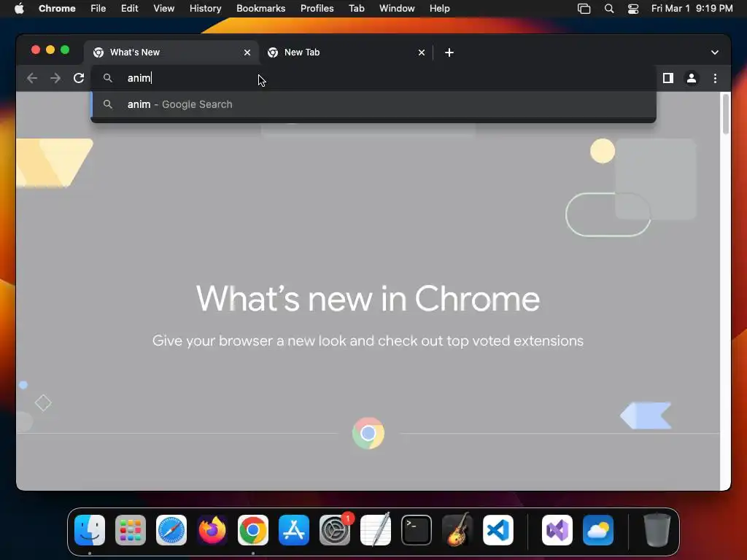This screenshot has height=560, width=747.
Task: Close the New Tab tab
Action: [x=422, y=52]
